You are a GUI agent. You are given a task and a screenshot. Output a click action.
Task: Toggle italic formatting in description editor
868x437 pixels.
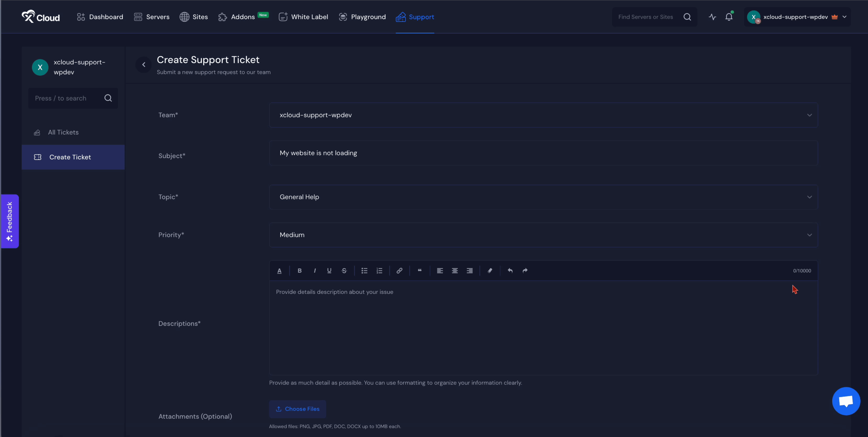tap(315, 271)
